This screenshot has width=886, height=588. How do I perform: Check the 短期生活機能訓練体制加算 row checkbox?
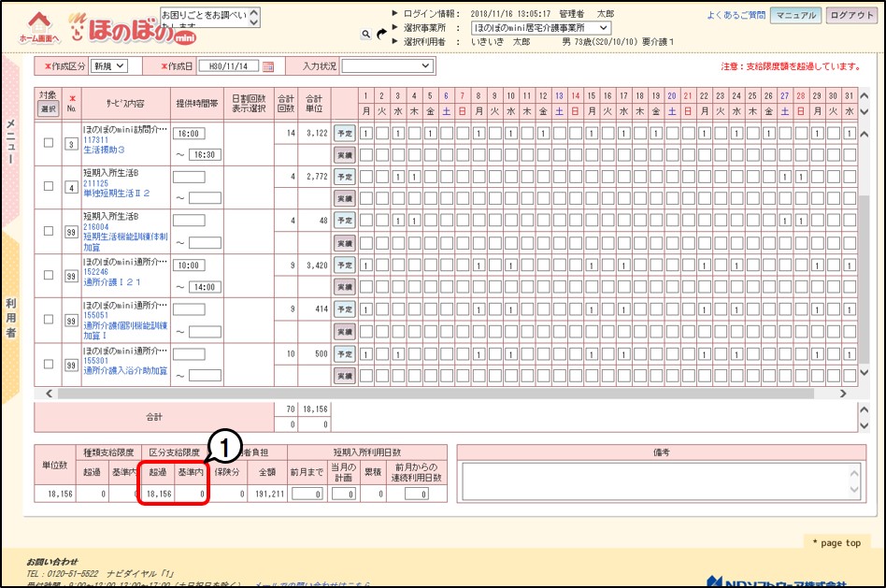tap(49, 231)
